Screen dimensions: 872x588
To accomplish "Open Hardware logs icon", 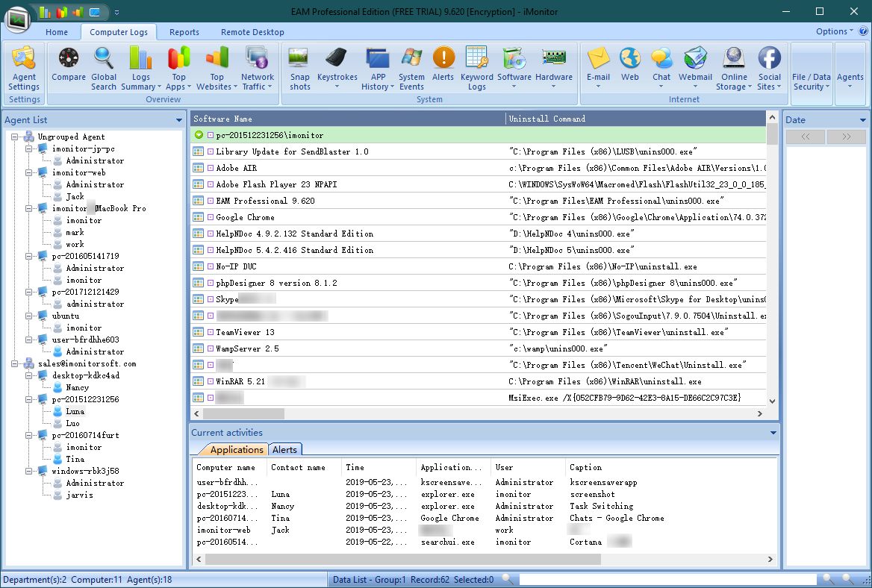I will tap(554, 57).
